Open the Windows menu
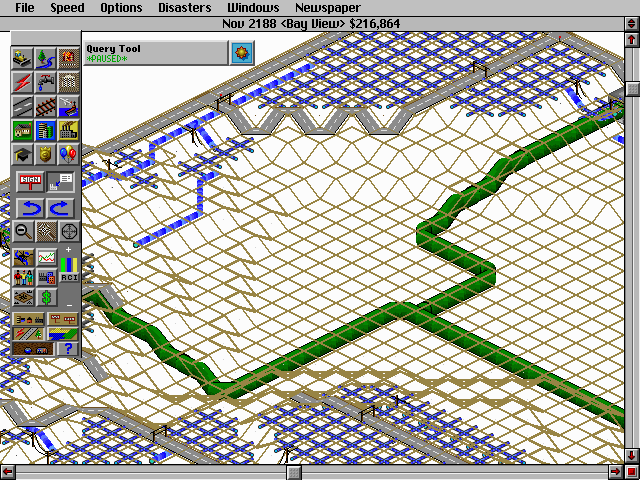640x480 pixels. point(253,8)
